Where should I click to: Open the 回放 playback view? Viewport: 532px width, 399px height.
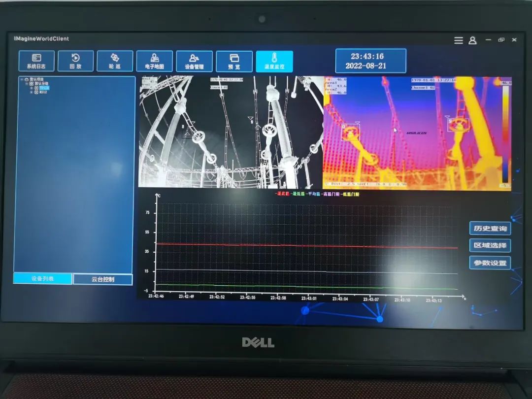click(75, 61)
